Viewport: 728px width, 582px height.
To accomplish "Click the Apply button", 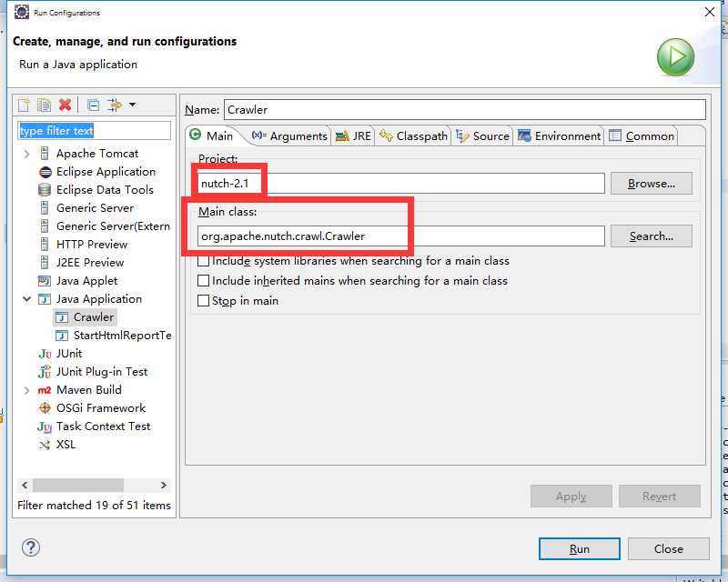I will (571, 497).
